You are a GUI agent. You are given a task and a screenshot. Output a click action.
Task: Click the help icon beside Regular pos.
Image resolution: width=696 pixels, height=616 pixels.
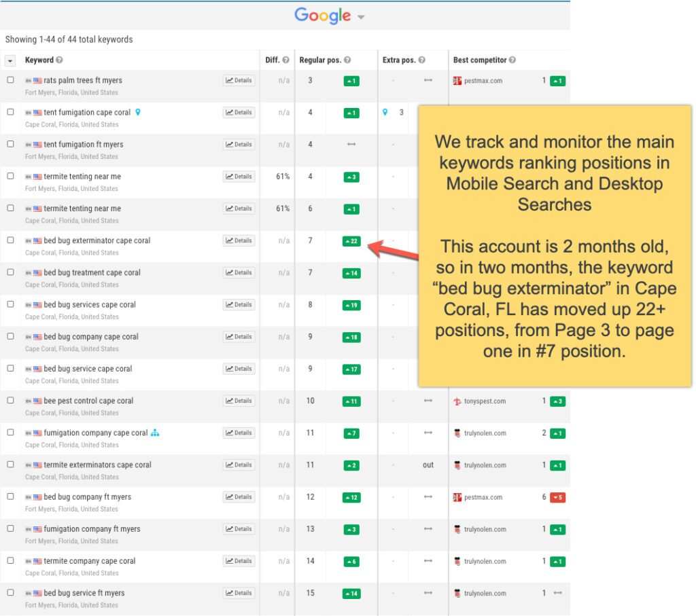[x=347, y=60]
